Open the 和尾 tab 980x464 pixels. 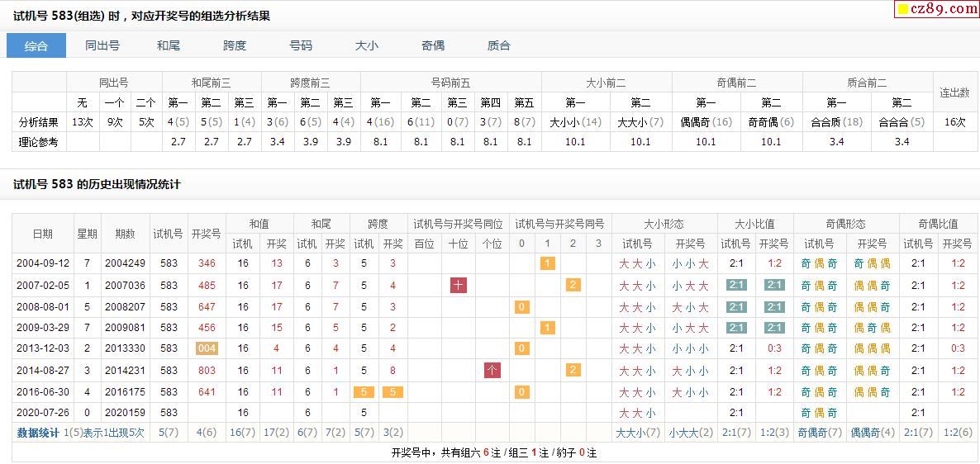169,45
